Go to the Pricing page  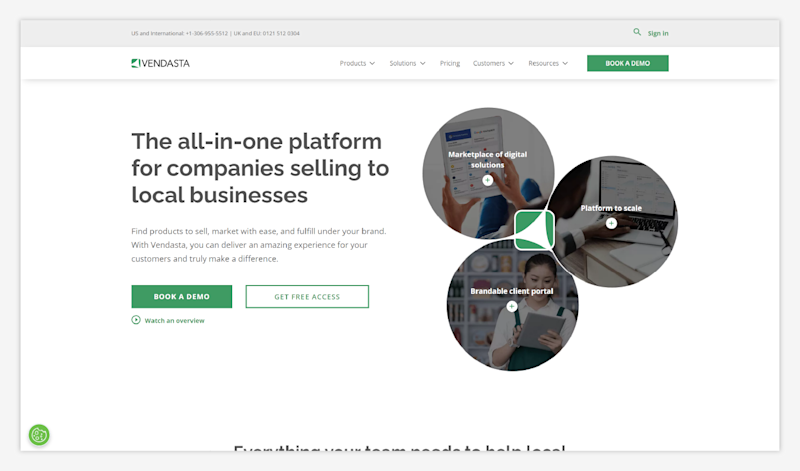[x=450, y=63]
